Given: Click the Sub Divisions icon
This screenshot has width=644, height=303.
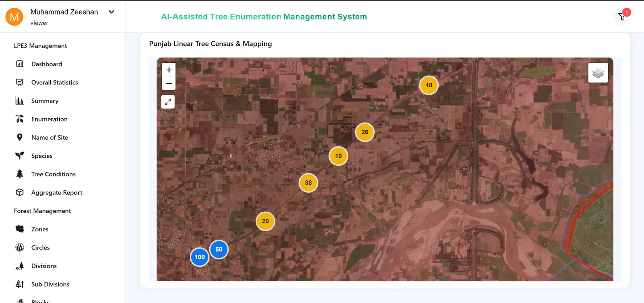Looking at the screenshot, I should (19, 284).
